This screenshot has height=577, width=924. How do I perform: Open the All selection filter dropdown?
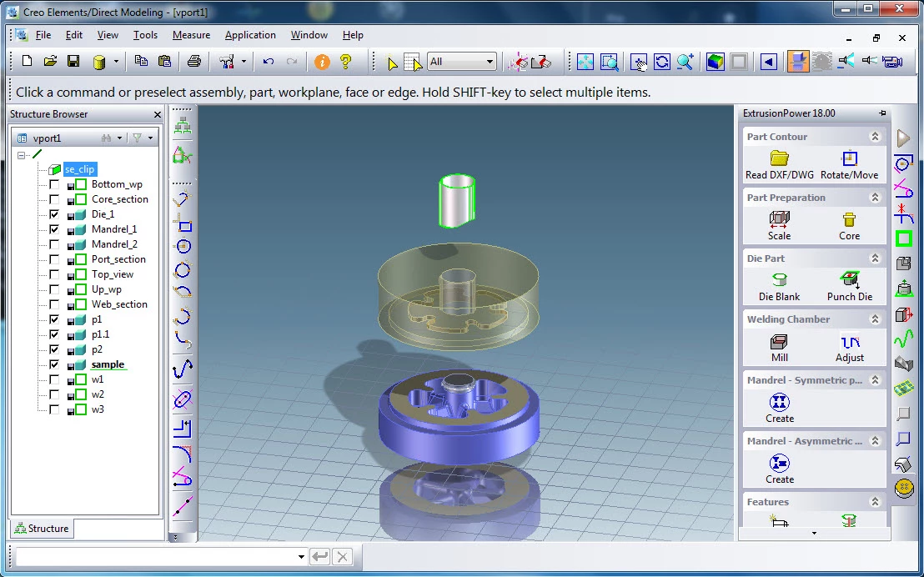pos(490,62)
